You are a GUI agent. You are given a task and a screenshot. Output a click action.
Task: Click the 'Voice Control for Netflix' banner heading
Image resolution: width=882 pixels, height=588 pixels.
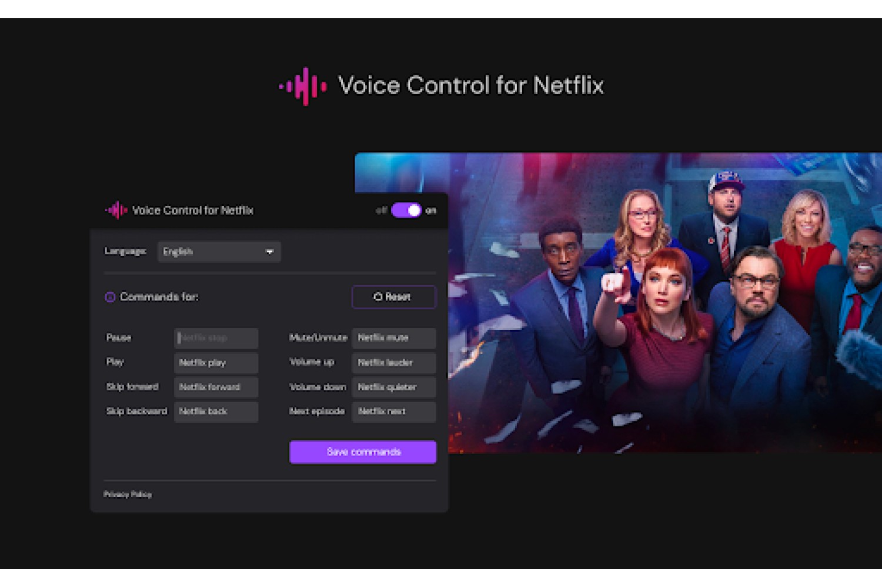(471, 86)
